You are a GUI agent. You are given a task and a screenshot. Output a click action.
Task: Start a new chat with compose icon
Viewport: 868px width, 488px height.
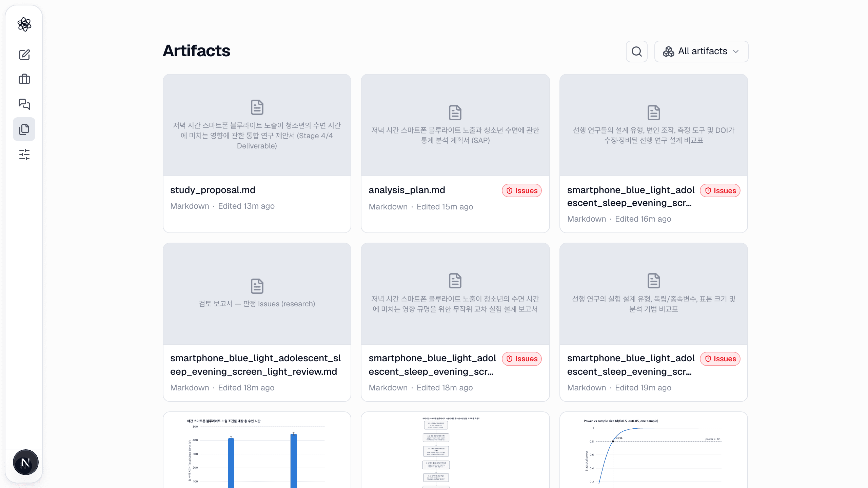(24, 55)
